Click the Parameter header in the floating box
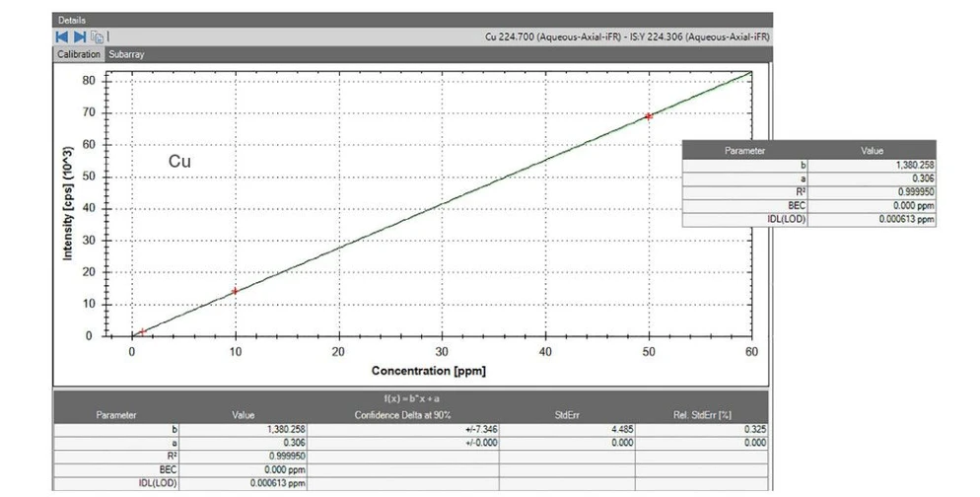Screen dimensions: 980x497 744,151
